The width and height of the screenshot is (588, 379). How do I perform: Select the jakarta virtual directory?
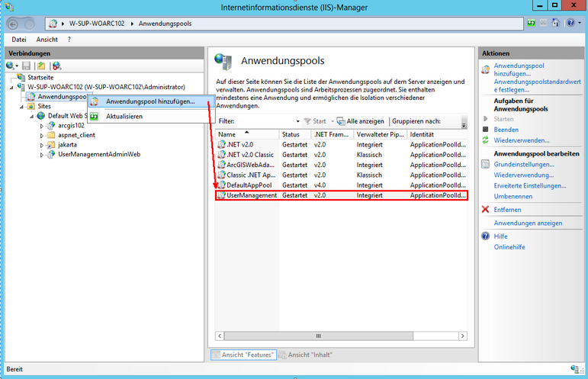pos(68,145)
